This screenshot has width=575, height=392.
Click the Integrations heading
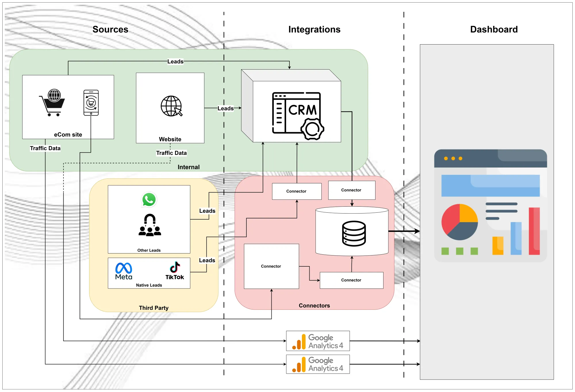[314, 29]
